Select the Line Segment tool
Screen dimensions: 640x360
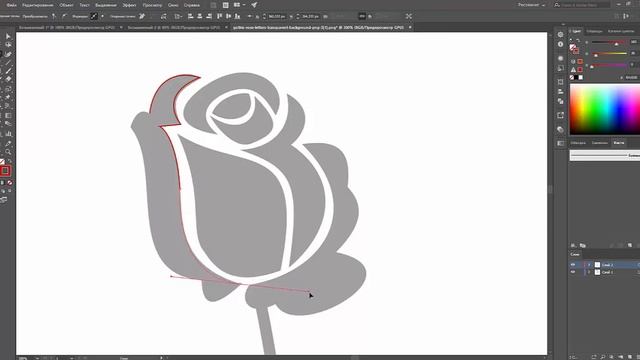[8, 62]
